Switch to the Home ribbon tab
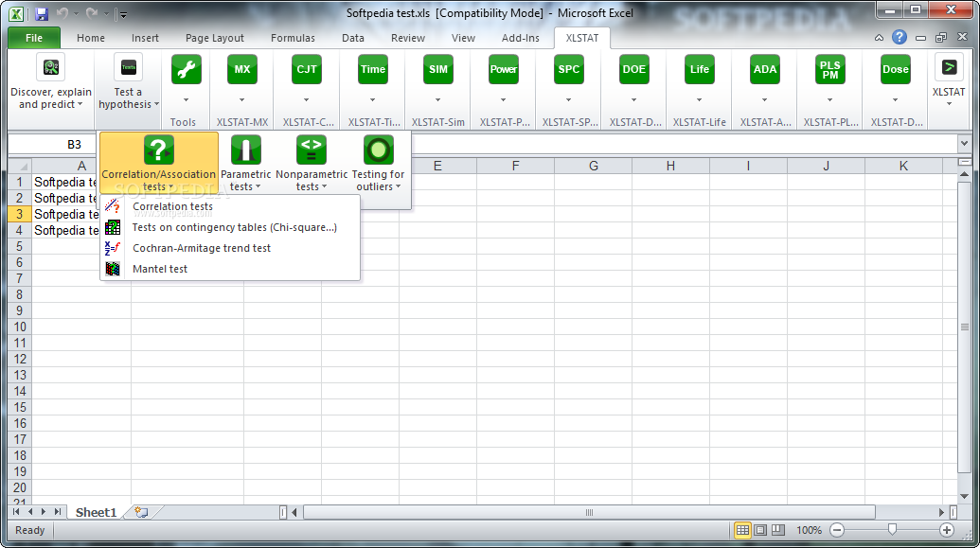The height and width of the screenshot is (548, 980). (x=91, y=38)
